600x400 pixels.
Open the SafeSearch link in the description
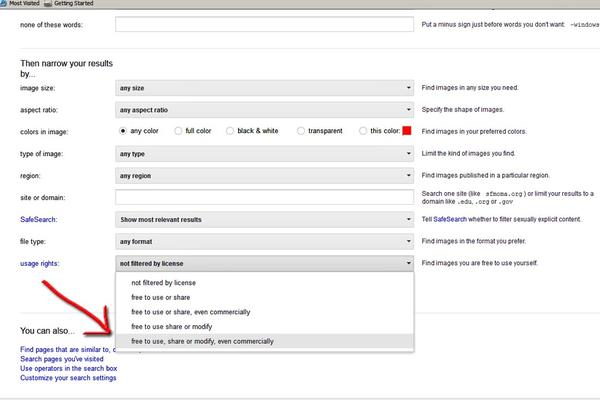click(450, 219)
